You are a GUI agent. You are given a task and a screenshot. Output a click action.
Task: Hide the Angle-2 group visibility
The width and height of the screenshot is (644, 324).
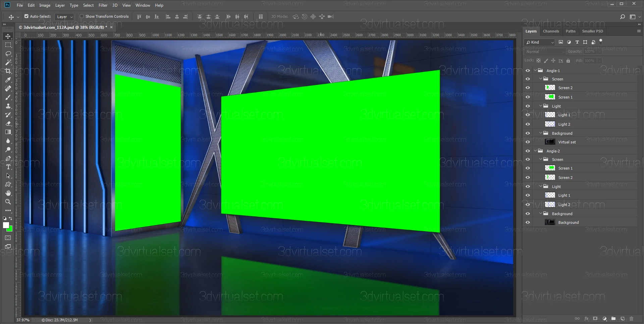[x=528, y=151]
